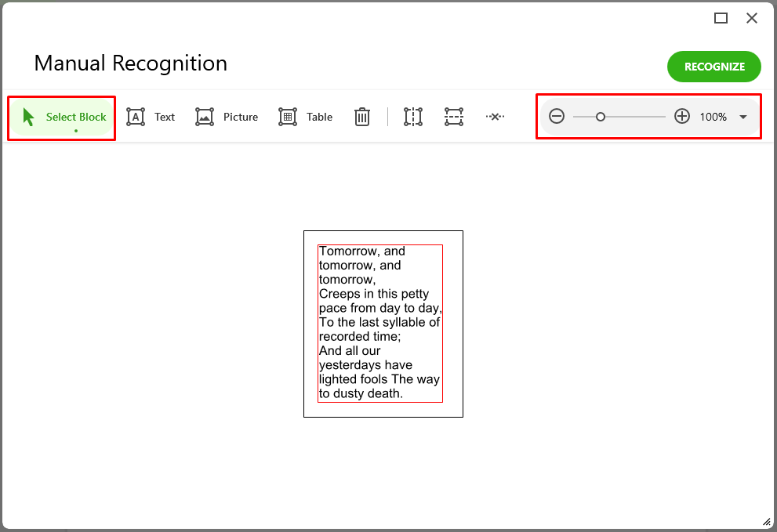Click the zoom slider handle
This screenshot has width=777, height=532.
[x=600, y=117]
